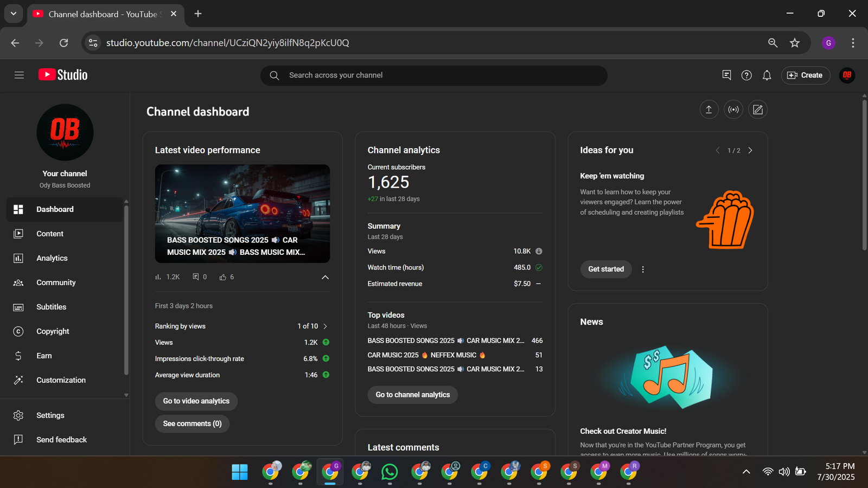This screenshot has height=488, width=868.
Task: Open the account avatar in the header
Action: (x=847, y=75)
